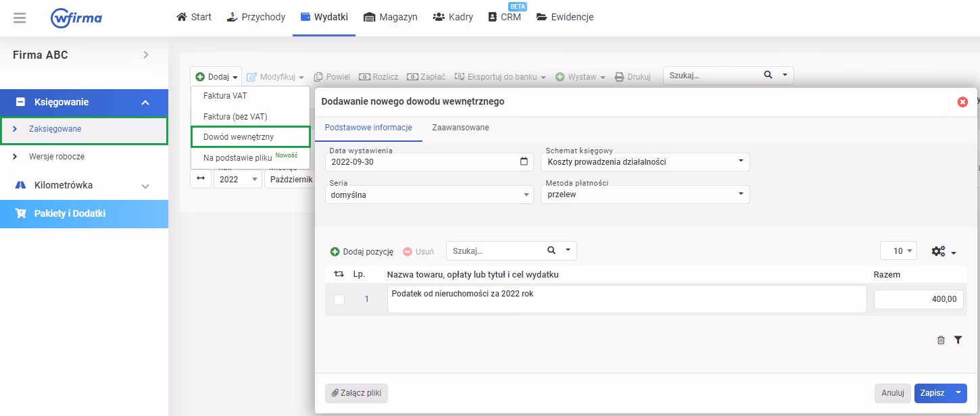The image size is (980, 416).
Task: Switch to the Zaawansowane tab
Action: 460,128
